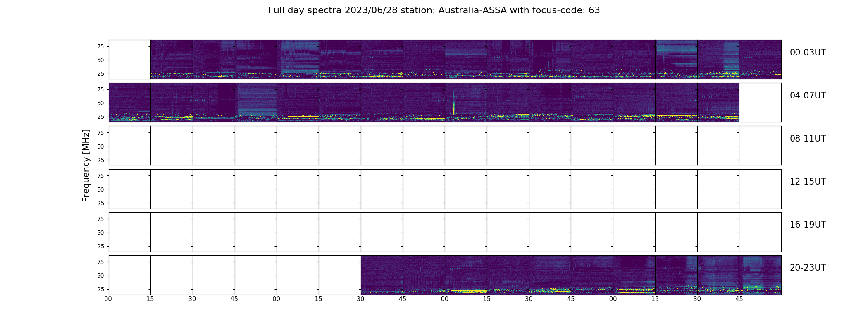Click the 50 MHz tick in 16-19UT row
868x331 pixels.
pos(100,233)
